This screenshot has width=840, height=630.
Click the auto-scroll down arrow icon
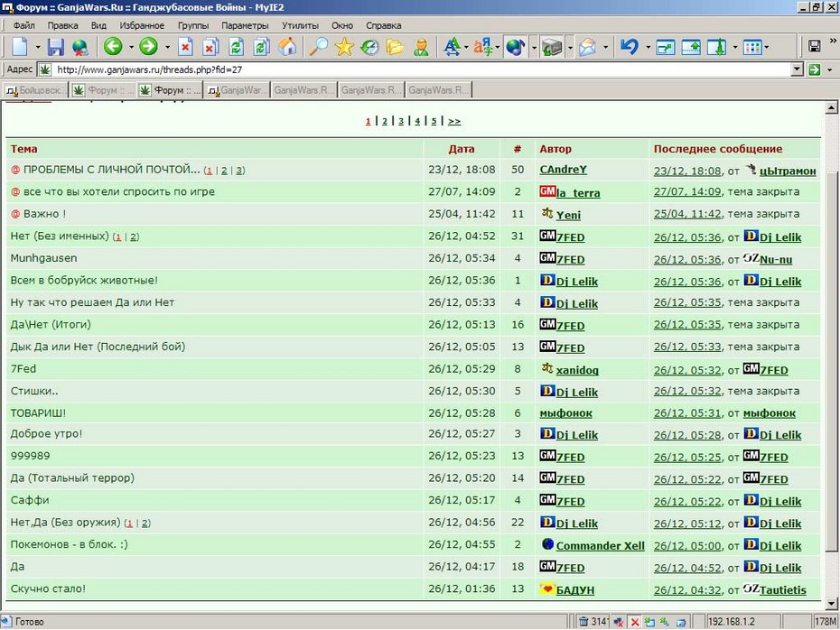(x=717, y=47)
